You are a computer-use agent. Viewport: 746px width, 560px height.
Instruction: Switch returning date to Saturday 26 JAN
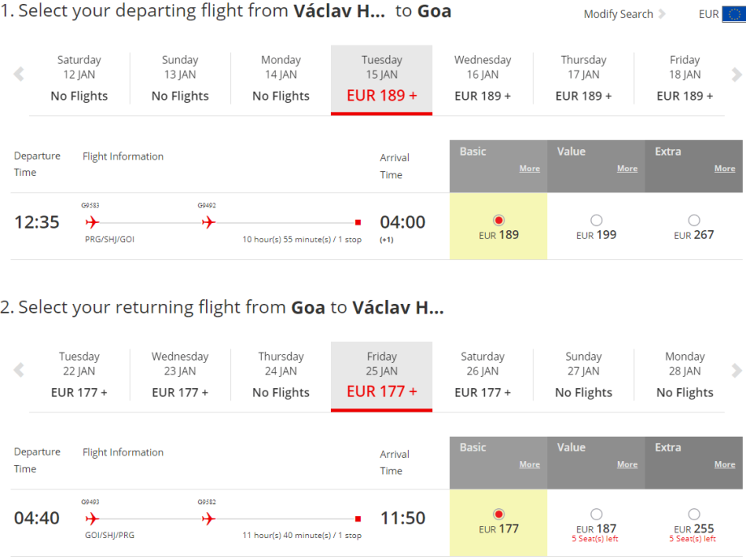point(482,376)
